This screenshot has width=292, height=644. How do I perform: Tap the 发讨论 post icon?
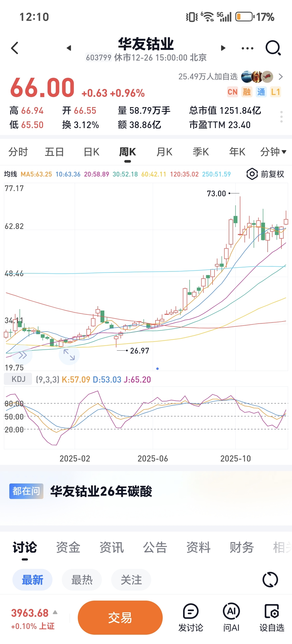pos(191,618)
